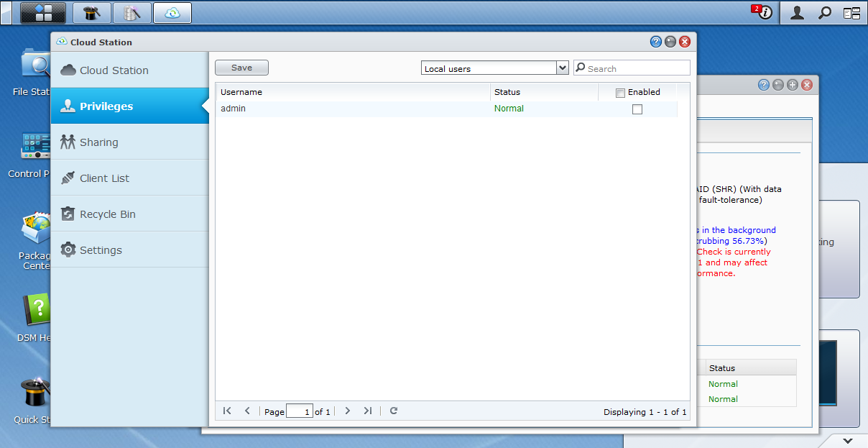This screenshot has height=448, width=868.
Task: Open the Local users dropdown
Action: pyautogui.click(x=495, y=68)
